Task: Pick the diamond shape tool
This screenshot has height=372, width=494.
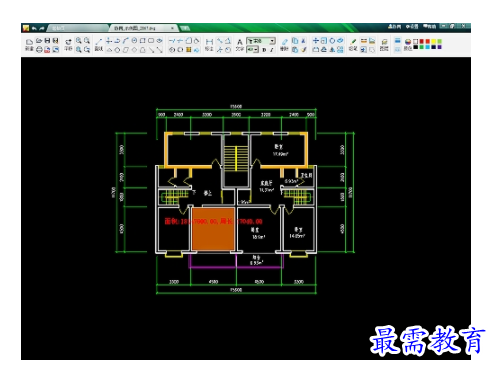Action: click(x=134, y=50)
